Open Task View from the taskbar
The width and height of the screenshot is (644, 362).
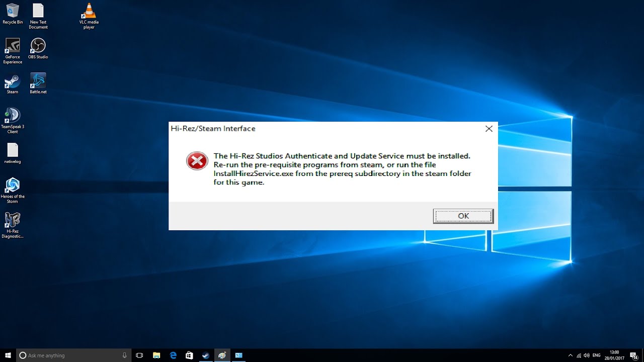click(x=140, y=355)
